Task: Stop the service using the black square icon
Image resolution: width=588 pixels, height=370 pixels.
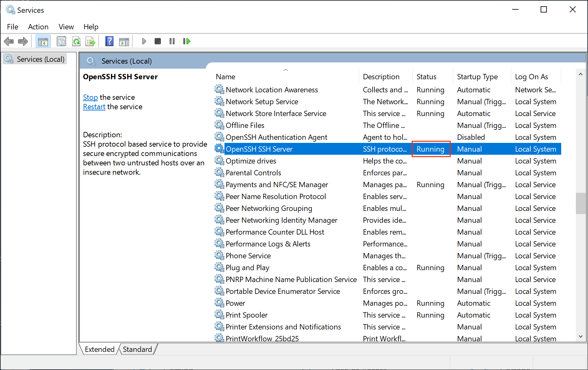Action: click(157, 41)
